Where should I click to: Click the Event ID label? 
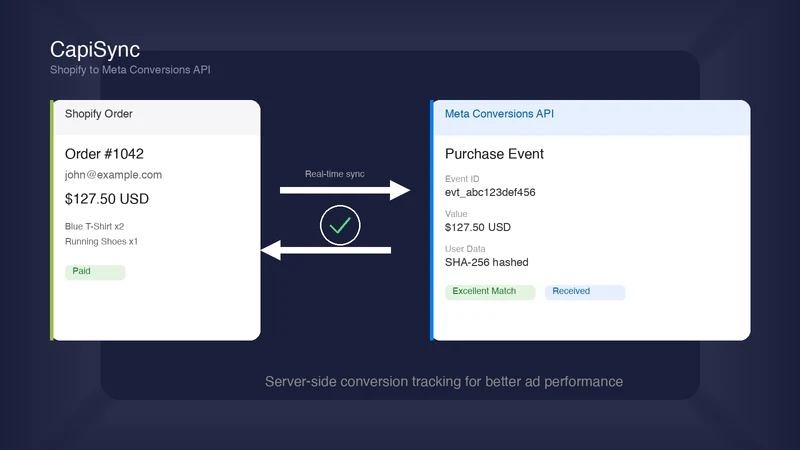point(462,179)
